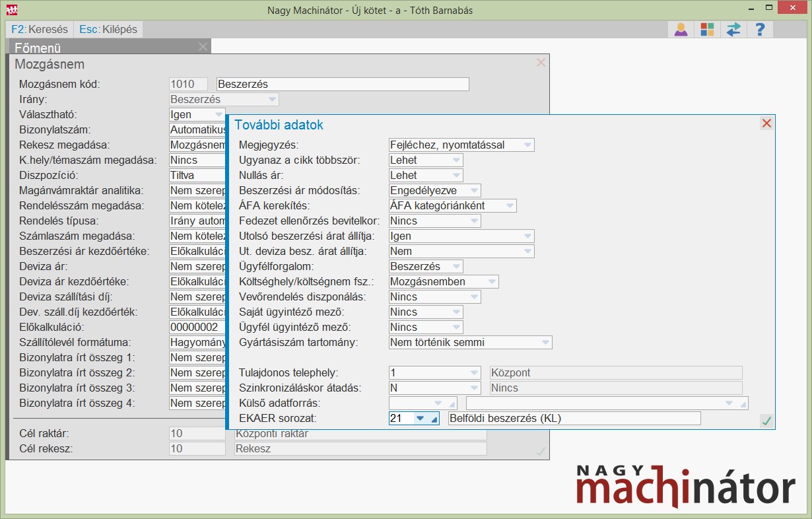Click Rekesz megadása field in Mozgásnem
Screen dimensions: 812x519
tap(197, 145)
